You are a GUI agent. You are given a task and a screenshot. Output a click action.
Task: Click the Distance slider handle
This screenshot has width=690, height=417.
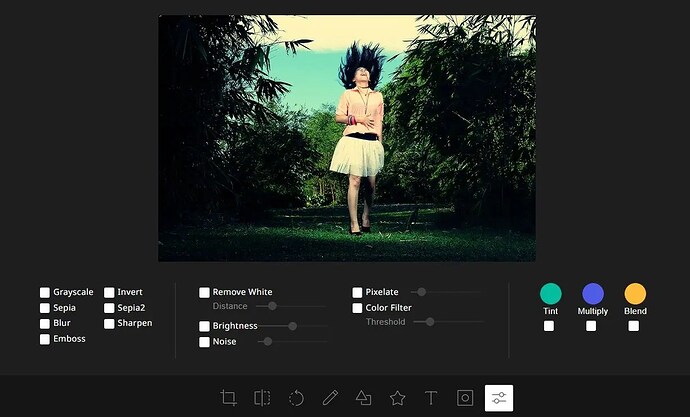[x=272, y=306]
